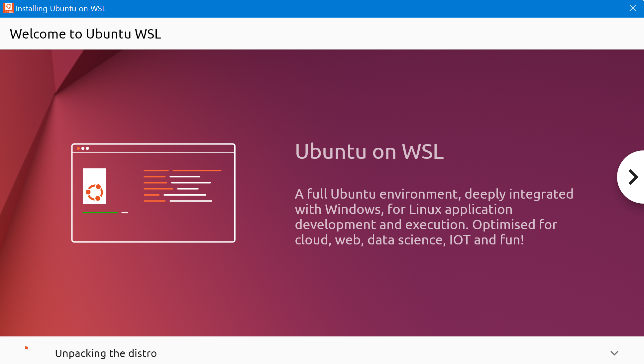The image size is (644, 364).
Task: Close the Installing Ubuntu on WSL window
Action: [x=633, y=8]
